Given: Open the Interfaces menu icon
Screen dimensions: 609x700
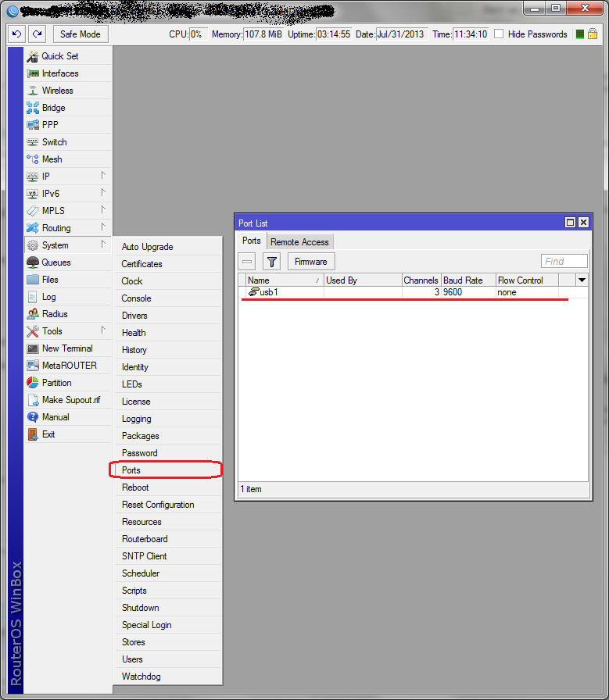Looking at the screenshot, I should 33,73.
